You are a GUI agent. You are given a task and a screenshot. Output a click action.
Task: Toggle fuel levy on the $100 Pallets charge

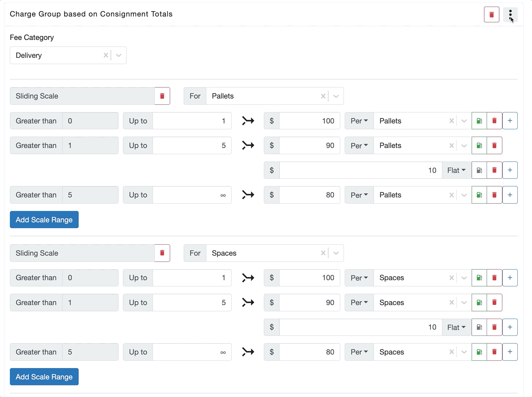click(479, 121)
